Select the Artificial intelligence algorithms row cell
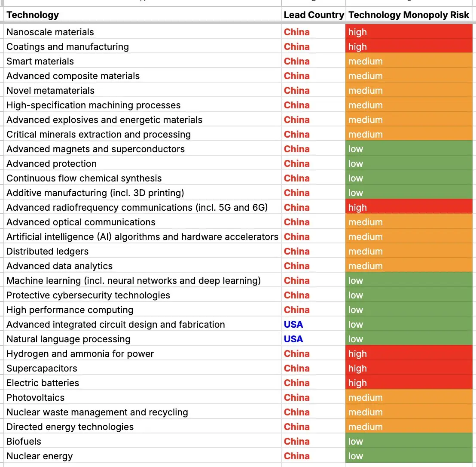The height and width of the screenshot is (467, 476). pos(142,237)
